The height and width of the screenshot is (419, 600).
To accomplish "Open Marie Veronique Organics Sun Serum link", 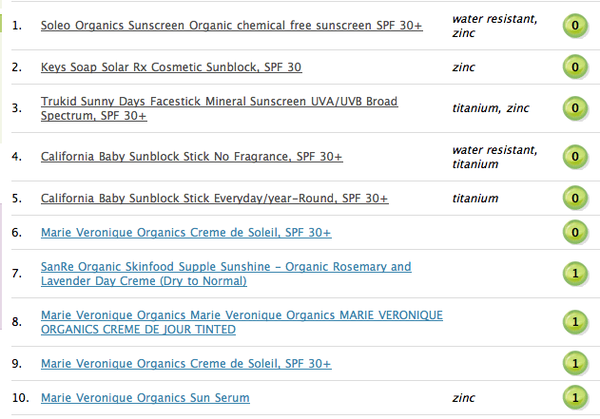I will click(145, 398).
